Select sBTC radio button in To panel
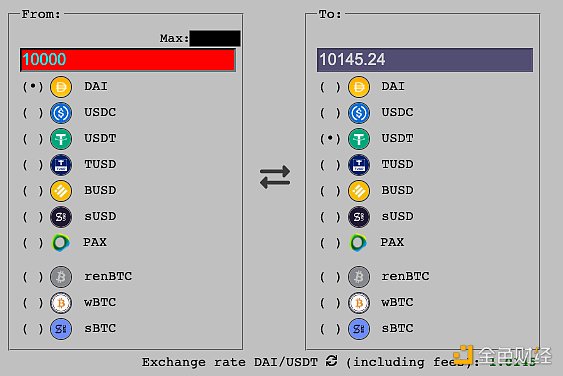The width and height of the screenshot is (563, 376). (x=330, y=329)
